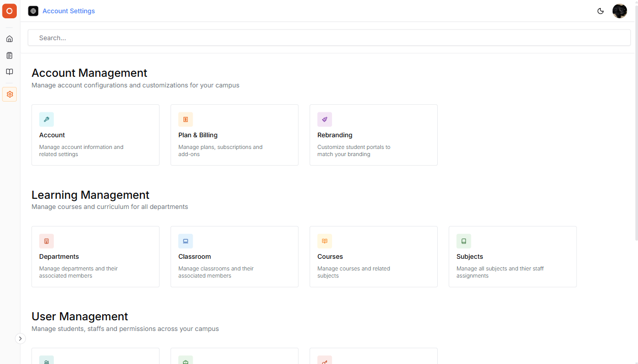Open the Account Settings breadcrumb link

[69, 11]
